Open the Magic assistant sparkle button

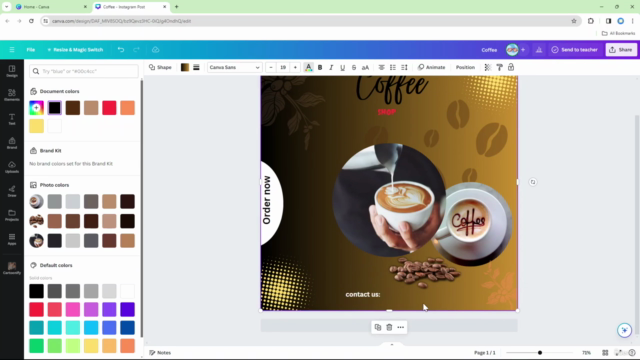click(x=624, y=330)
